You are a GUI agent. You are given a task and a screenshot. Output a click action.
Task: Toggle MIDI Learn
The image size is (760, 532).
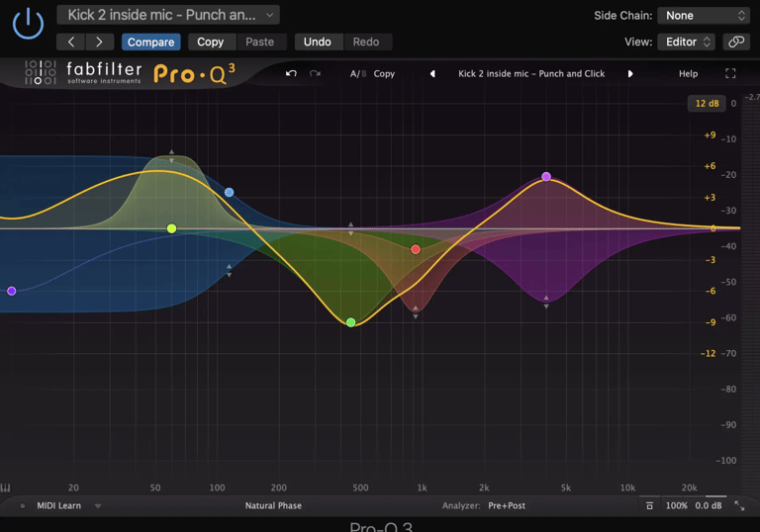[59, 505]
